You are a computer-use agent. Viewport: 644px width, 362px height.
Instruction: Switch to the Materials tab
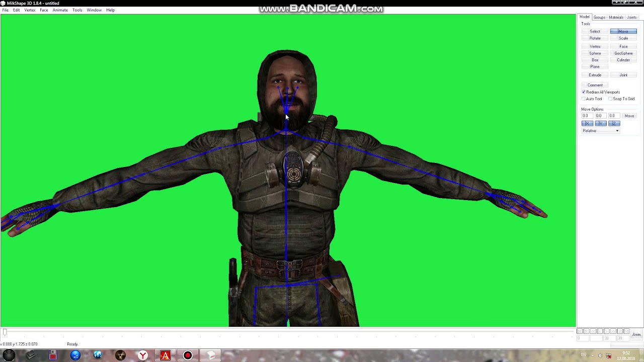[x=616, y=18]
